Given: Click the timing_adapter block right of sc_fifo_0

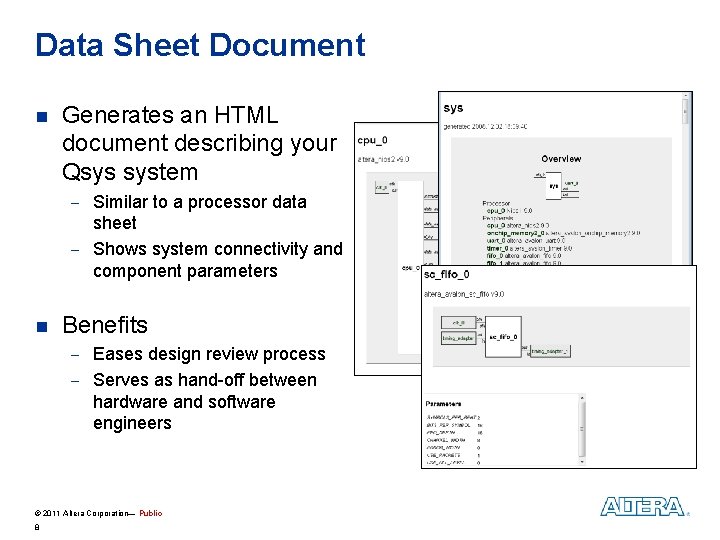Looking at the screenshot, I should click(550, 352).
